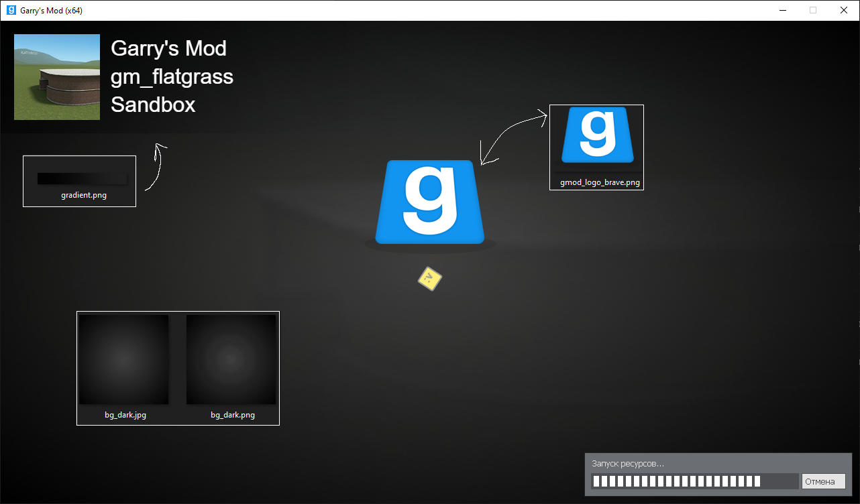Cancel loading with the Отмена button

[x=824, y=481]
